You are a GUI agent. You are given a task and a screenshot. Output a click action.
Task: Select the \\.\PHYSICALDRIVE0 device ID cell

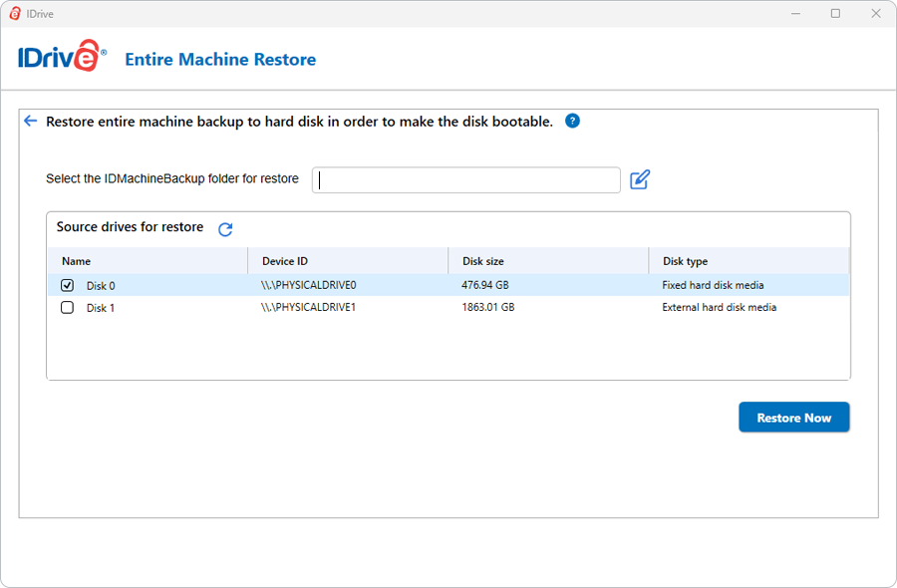click(309, 285)
